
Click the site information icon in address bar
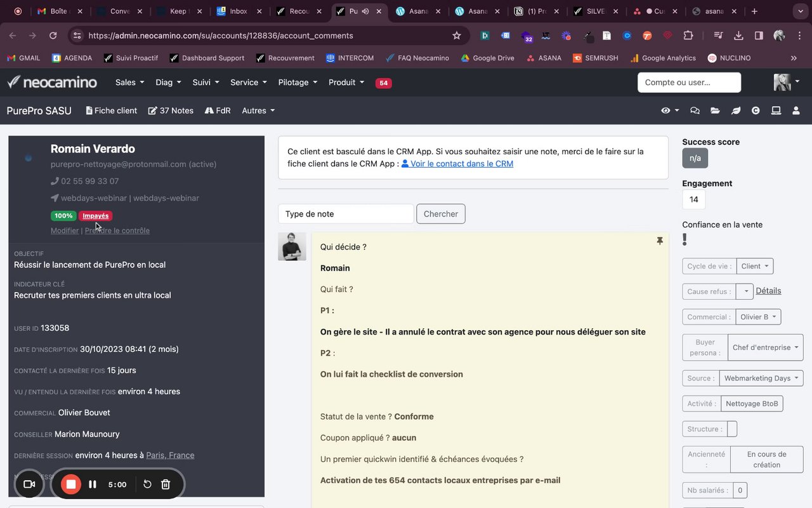77,36
